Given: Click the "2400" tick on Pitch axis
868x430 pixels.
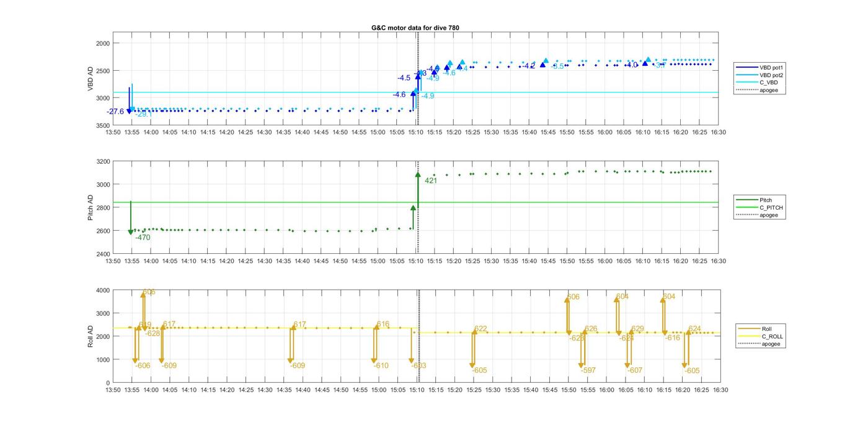Looking at the screenshot, I should (103, 254).
